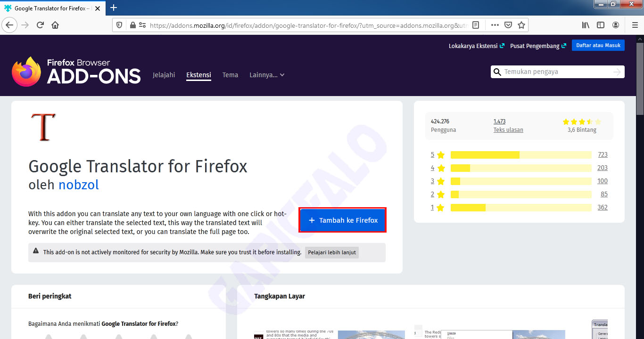
Task: Go back with the browser Back arrow
Action: click(x=10, y=25)
